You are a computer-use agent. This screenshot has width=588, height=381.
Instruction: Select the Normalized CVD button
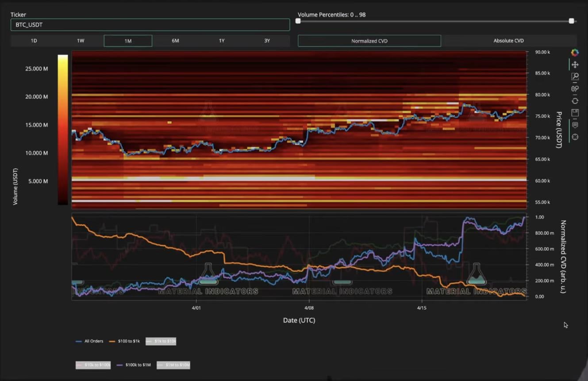(369, 41)
